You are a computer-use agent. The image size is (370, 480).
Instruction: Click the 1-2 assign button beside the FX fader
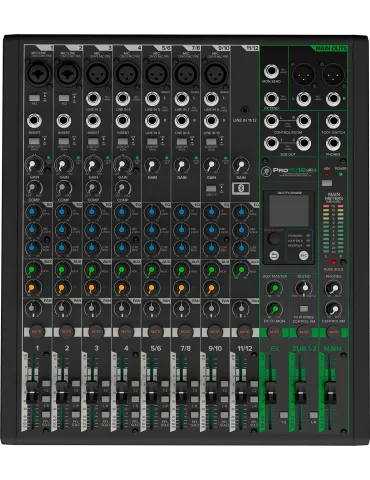(284, 415)
